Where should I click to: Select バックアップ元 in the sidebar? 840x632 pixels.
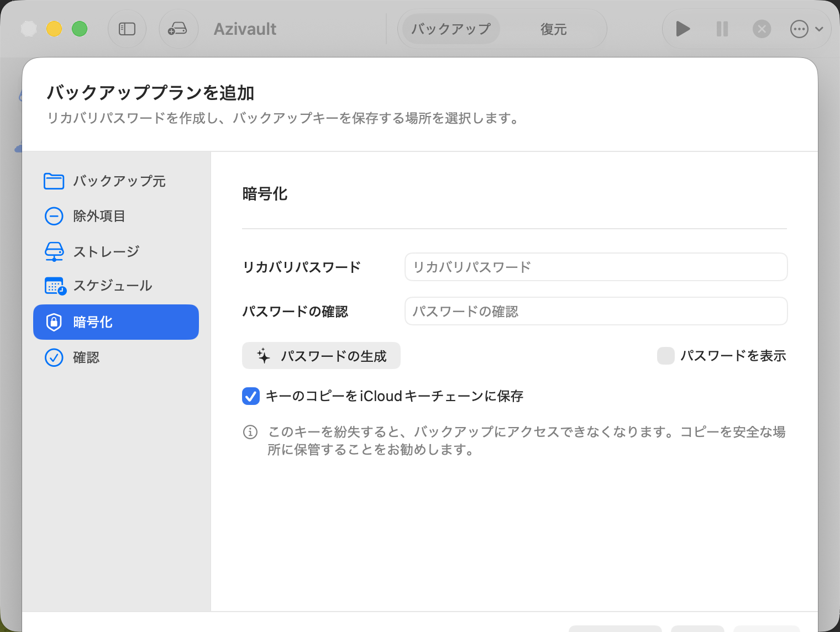coord(116,181)
